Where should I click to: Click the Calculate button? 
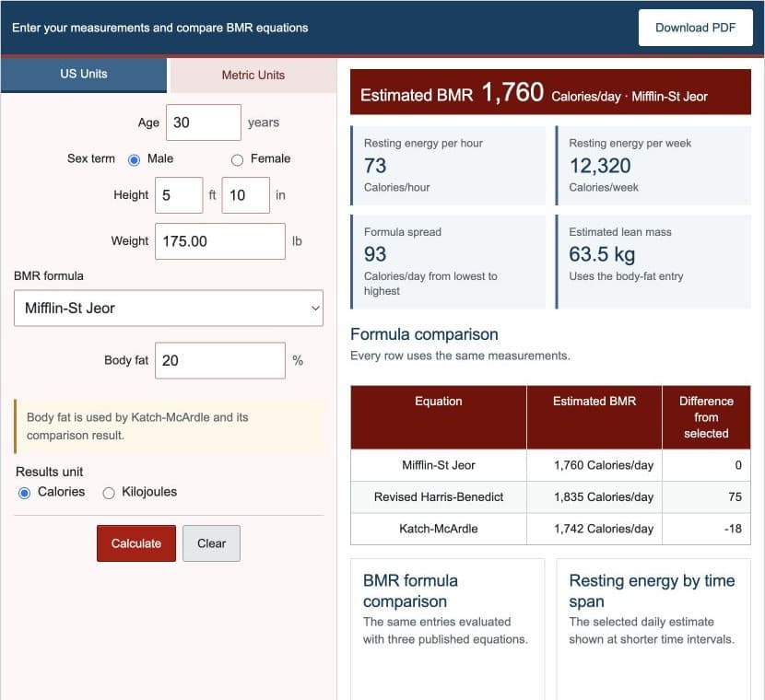(136, 543)
